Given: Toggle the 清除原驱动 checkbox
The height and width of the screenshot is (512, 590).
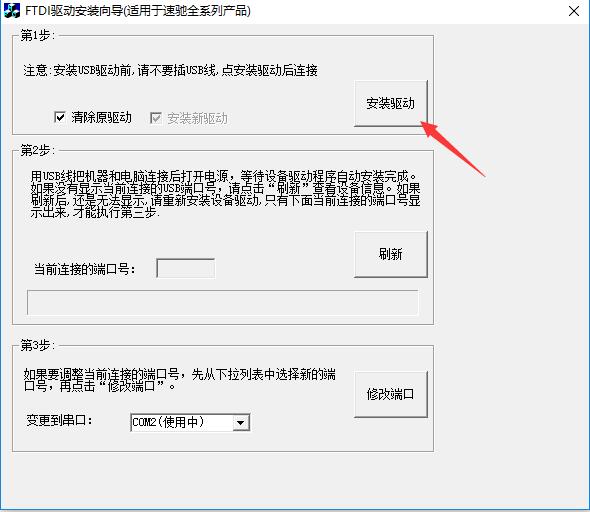Looking at the screenshot, I should tap(59, 117).
